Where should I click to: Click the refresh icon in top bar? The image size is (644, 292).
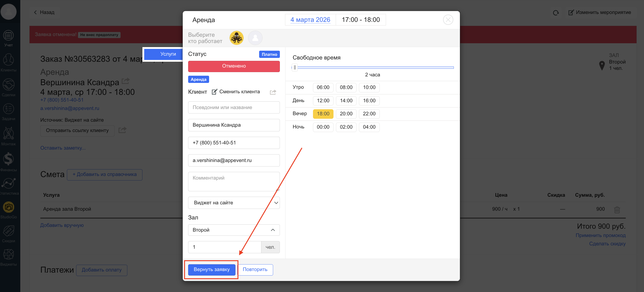(555, 12)
